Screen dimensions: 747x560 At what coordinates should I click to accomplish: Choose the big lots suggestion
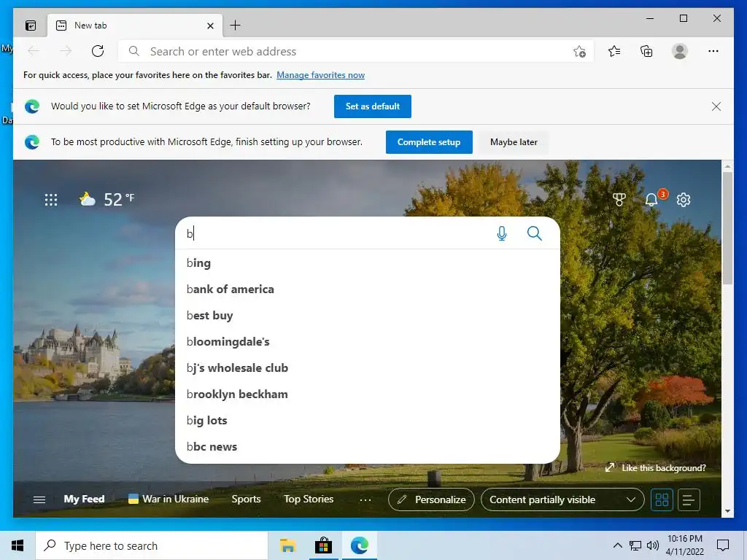(368, 420)
